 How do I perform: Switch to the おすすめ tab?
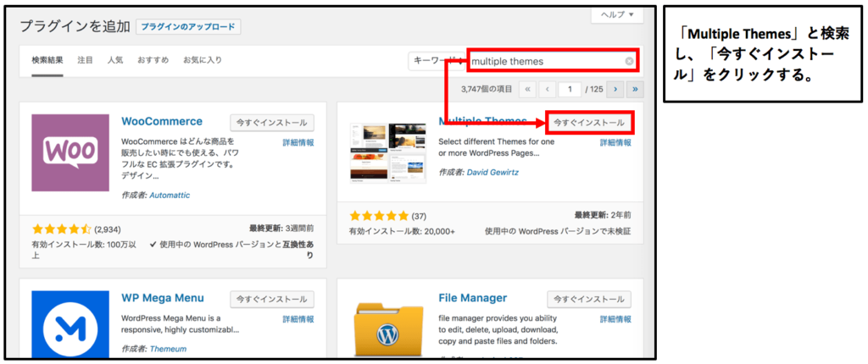[x=153, y=60]
